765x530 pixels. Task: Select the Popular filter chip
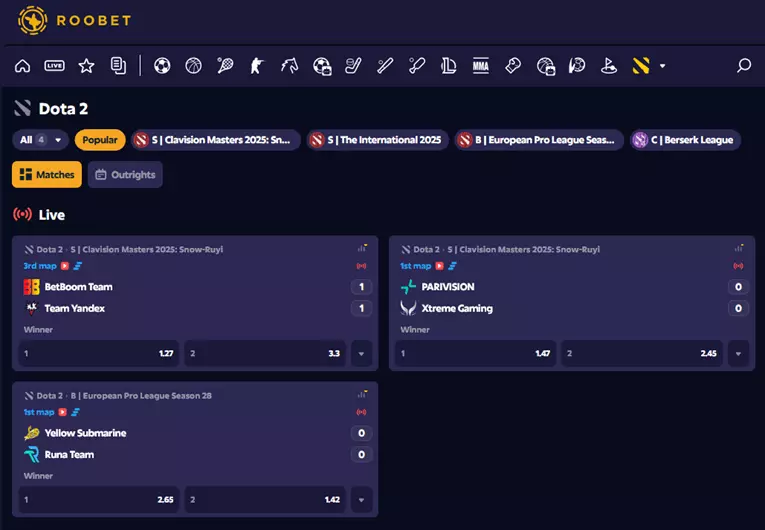100,140
